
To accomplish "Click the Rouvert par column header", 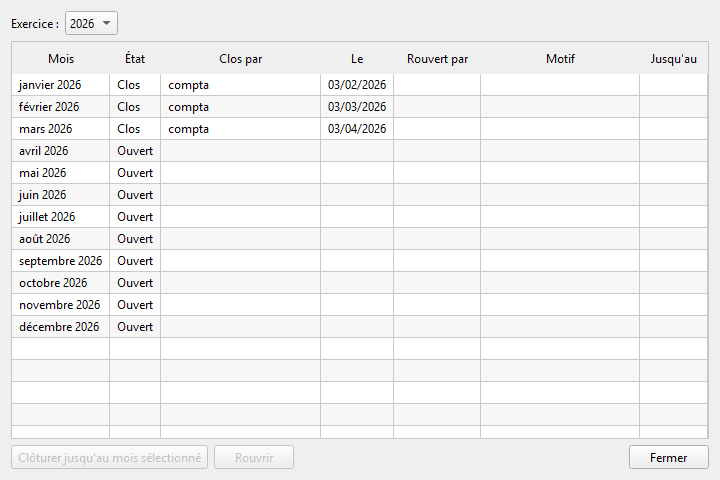I will coord(437,59).
